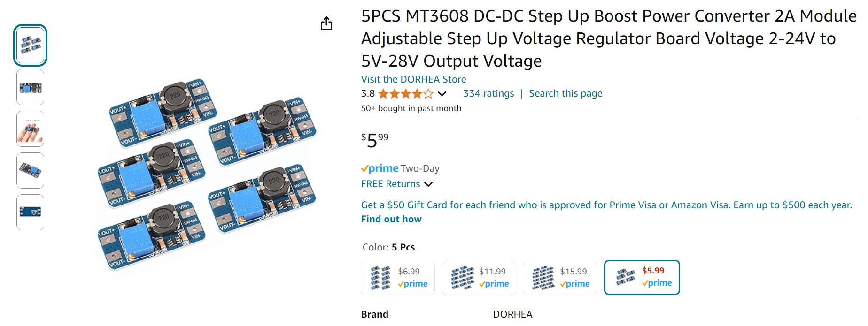Choose the $6.99 pack option
Image resolution: width=868 pixels, height=326 pixels.
coord(398,278)
